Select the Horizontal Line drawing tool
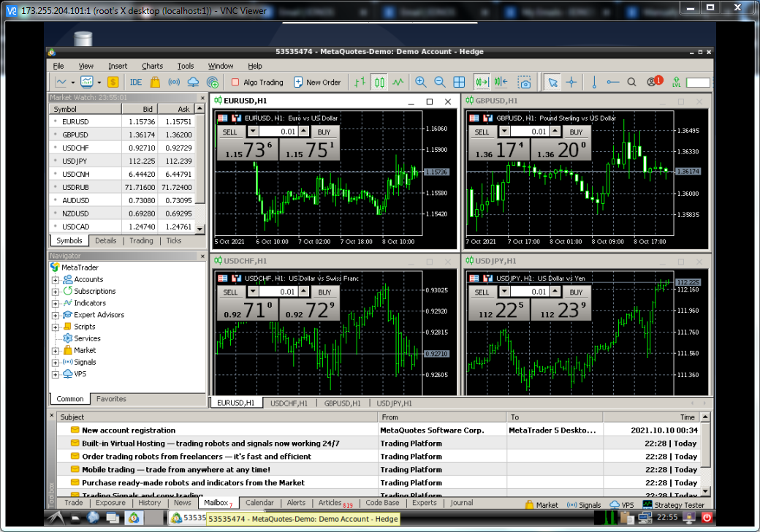 tap(612, 83)
